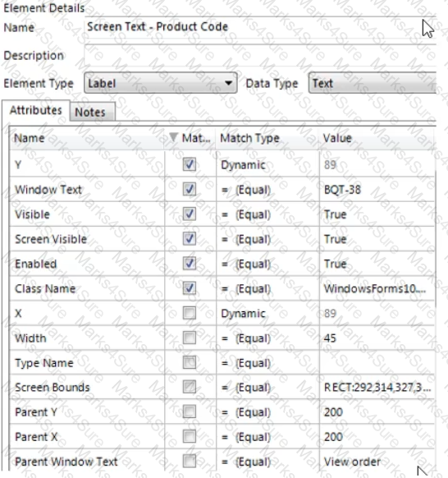Click the Name field containing Screen Text - Product Code

pos(260,27)
